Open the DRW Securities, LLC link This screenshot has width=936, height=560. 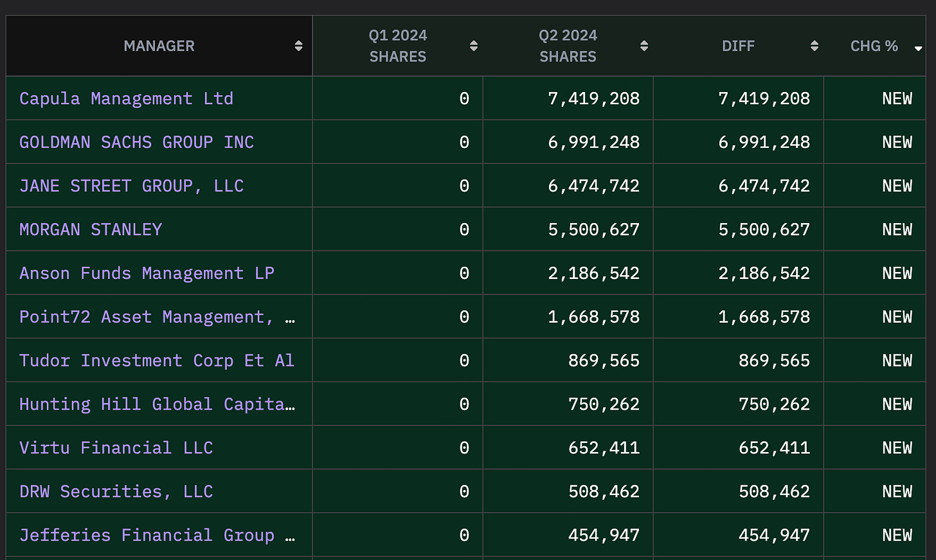click(x=116, y=492)
